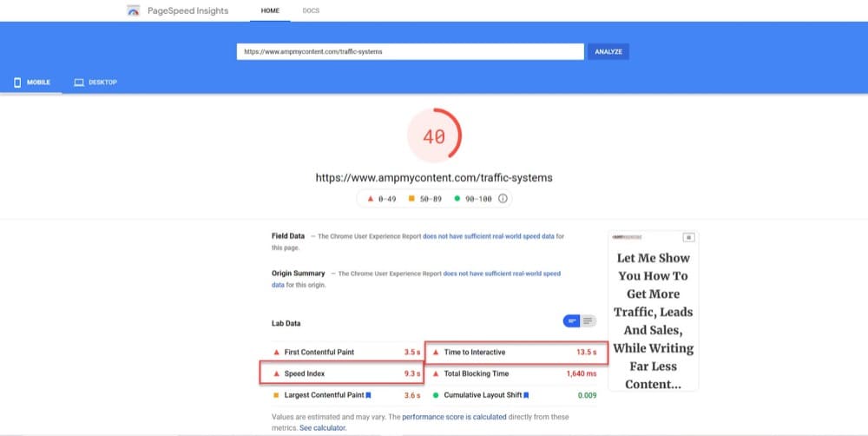Click the Largest Contentful Paint bookmark icon
Viewport: 868px width, 436px height.
click(x=369, y=395)
